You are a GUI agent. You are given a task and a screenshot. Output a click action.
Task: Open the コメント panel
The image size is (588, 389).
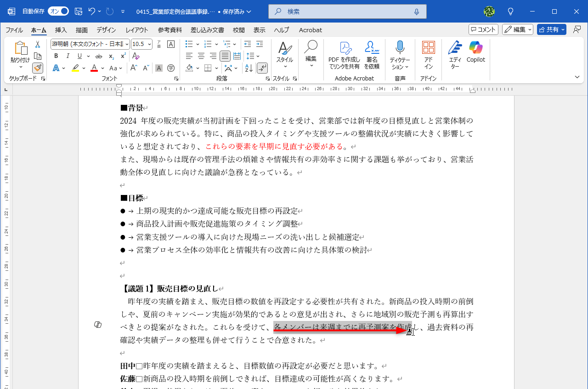click(483, 29)
